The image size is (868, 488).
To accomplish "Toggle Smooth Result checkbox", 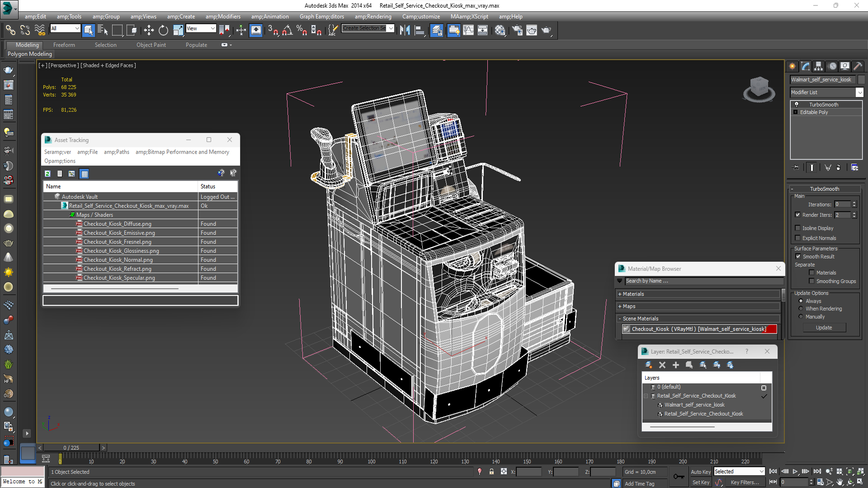I will click(798, 256).
